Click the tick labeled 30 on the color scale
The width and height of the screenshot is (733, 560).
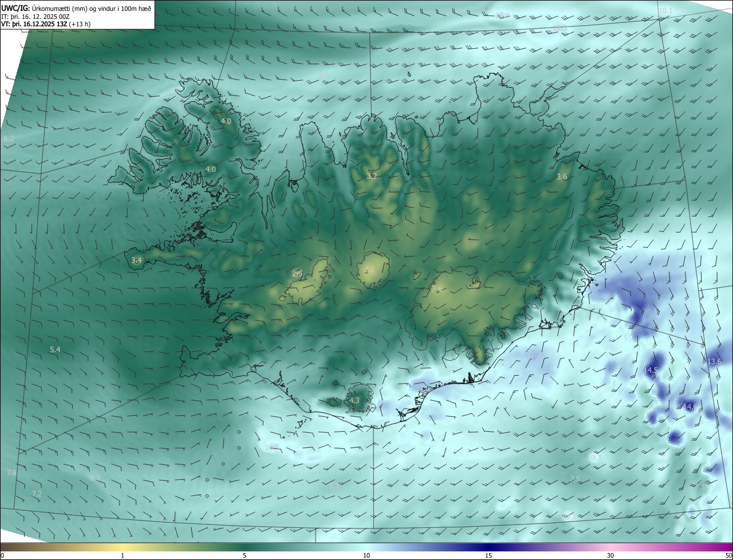[x=610, y=555]
